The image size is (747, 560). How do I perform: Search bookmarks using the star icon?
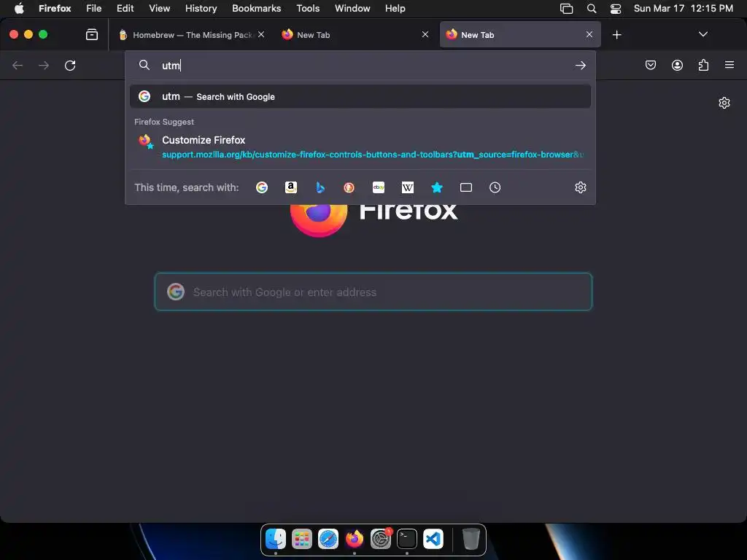click(x=437, y=187)
